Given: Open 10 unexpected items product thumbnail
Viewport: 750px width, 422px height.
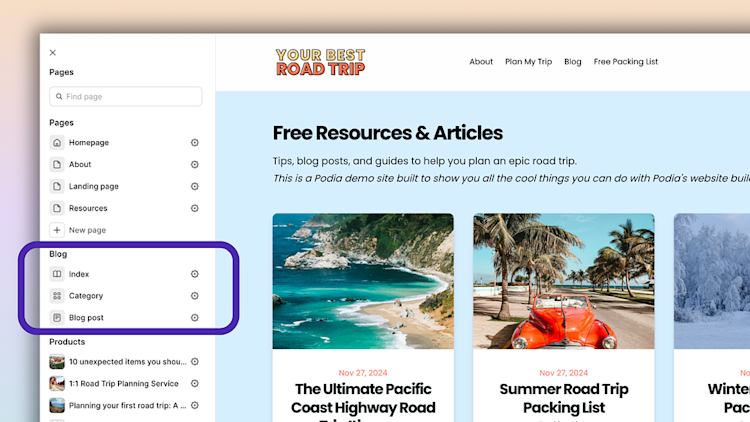Looking at the screenshot, I should [x=57, y=362].
